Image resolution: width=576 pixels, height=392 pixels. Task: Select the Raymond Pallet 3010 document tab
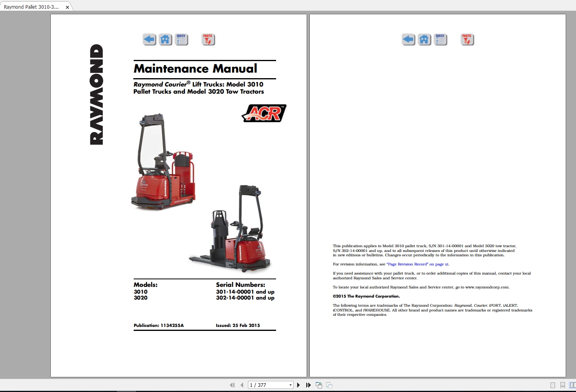pyautogui.click(x=32, y=7)
